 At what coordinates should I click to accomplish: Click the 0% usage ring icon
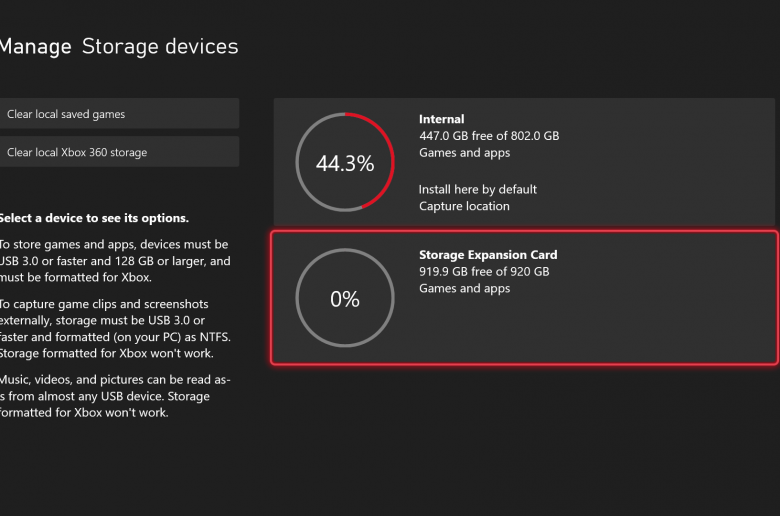coord(345,298)
